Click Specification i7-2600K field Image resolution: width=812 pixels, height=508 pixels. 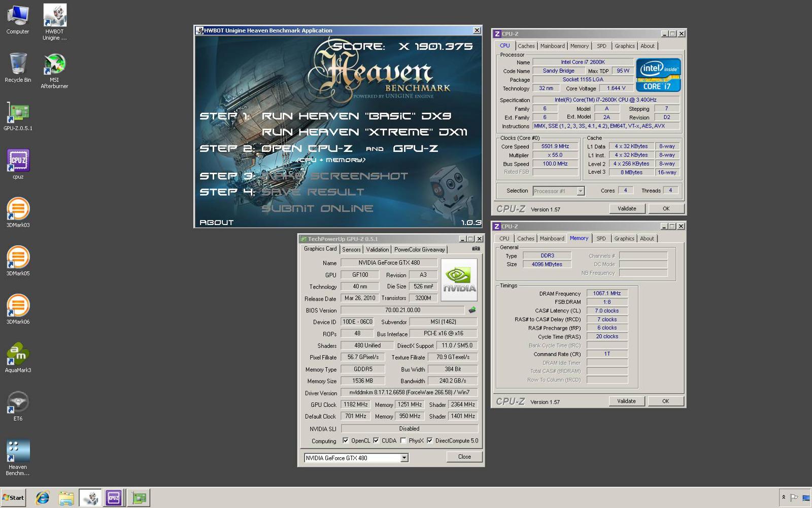point(606,100)
